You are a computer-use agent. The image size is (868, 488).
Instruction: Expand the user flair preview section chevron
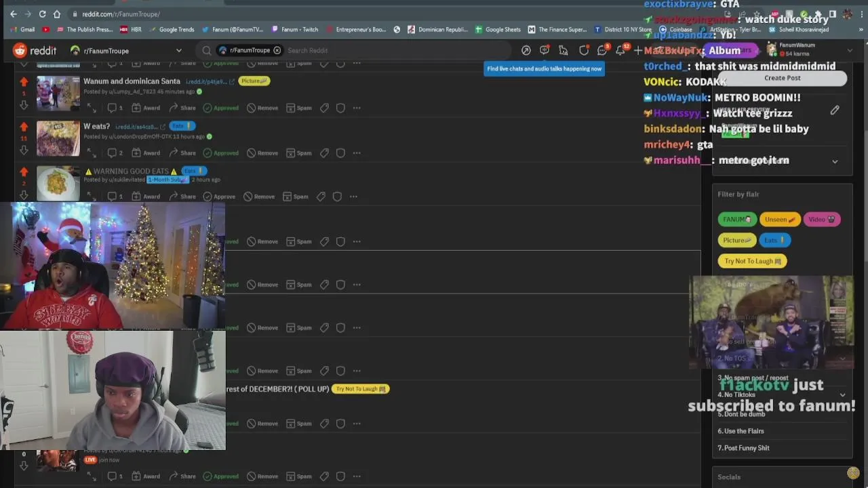(x=835, y=161)
